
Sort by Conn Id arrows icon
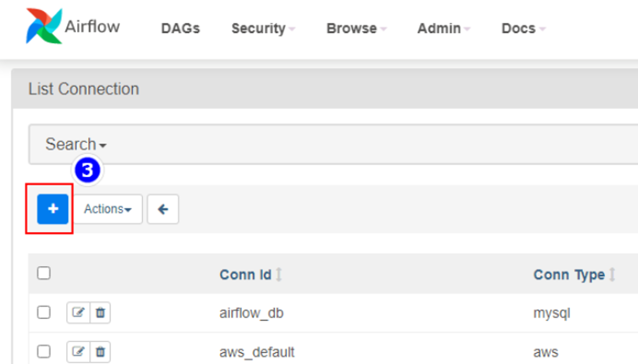(279, 274)
